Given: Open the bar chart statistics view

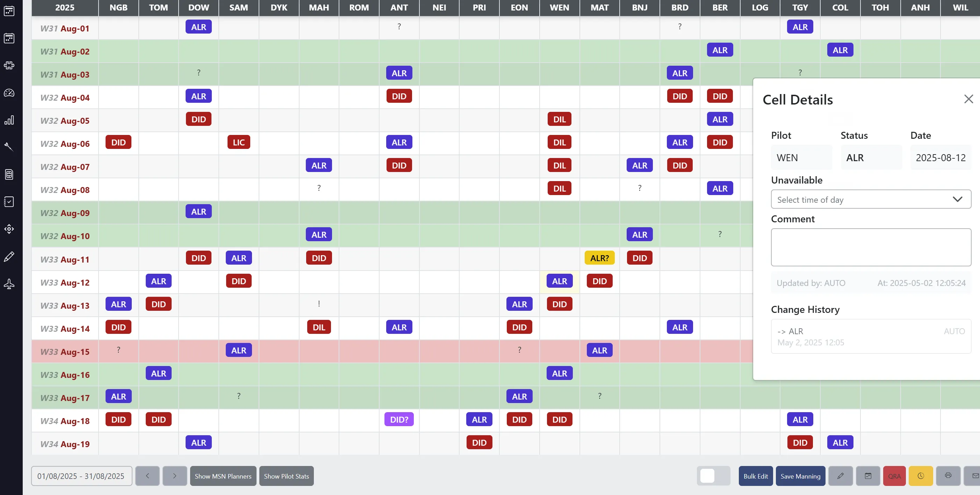Looking at the screenshot, I should tap(9, 120).
